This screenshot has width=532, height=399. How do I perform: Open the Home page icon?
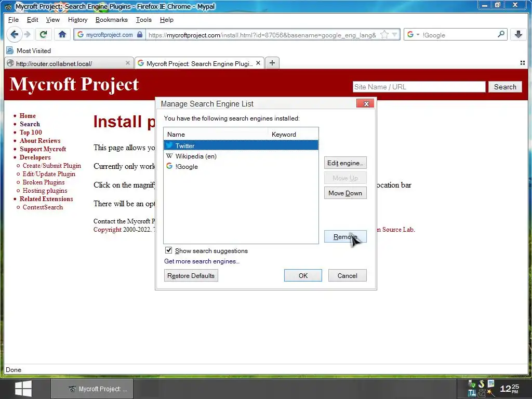coord(62,34)
